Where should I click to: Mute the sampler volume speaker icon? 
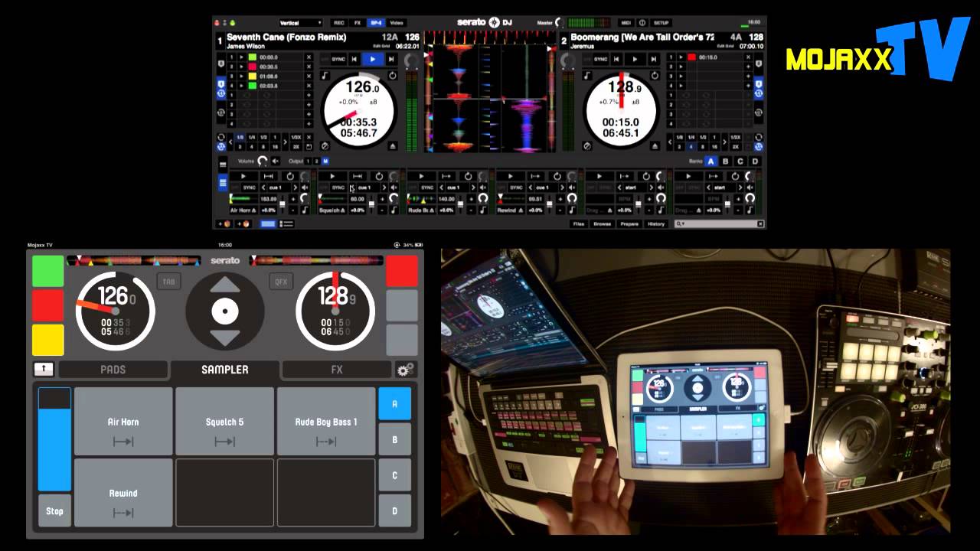pyautogui.click(x=276, y=161)
